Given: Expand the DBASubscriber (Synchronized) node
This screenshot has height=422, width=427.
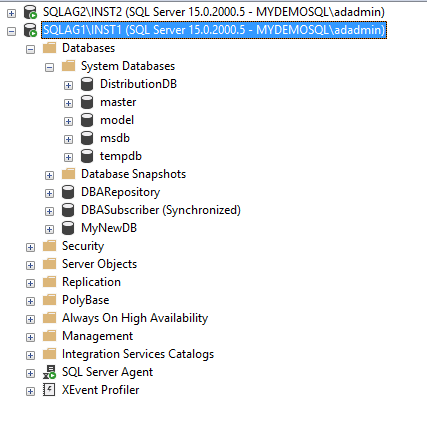Looking at the screenshot, I should (49, 211).
